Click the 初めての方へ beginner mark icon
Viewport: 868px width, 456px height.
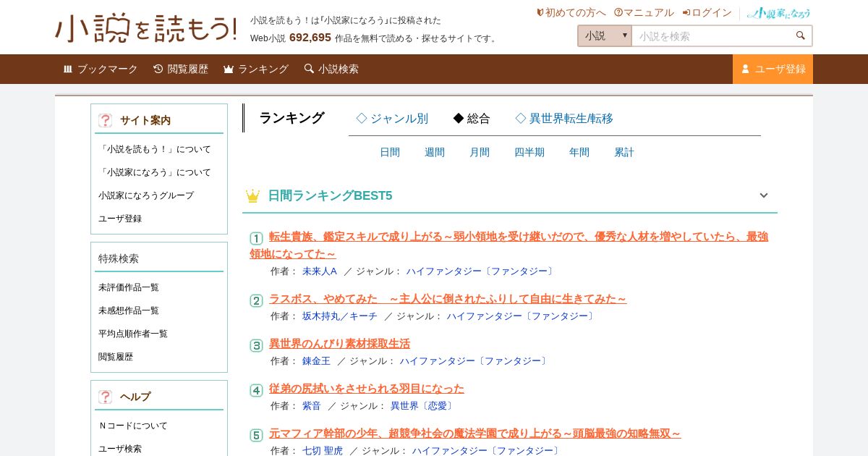[540, 12]
